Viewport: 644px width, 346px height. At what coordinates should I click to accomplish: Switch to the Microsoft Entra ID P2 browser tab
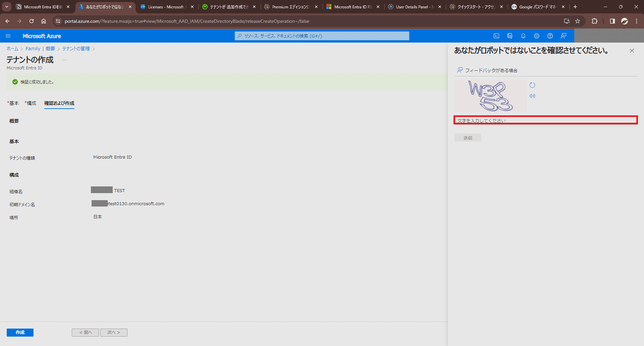352,7
